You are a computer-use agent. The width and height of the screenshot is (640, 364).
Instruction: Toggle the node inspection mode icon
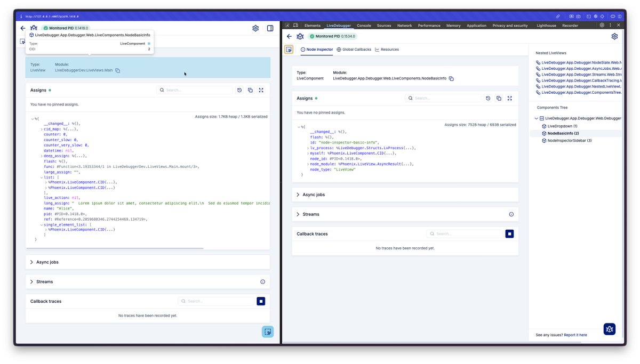[x=289, y=48]
